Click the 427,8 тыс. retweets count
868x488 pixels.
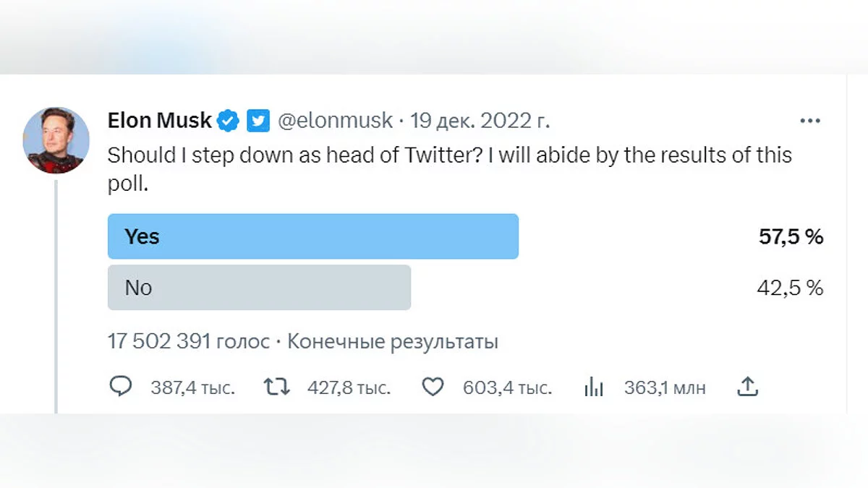(349, 388)
